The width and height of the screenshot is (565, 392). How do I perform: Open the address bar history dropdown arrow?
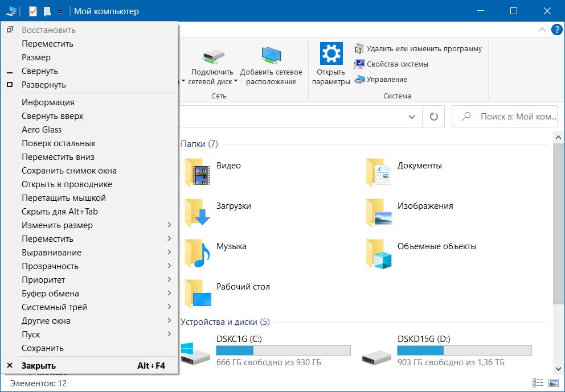pos(411,117)
